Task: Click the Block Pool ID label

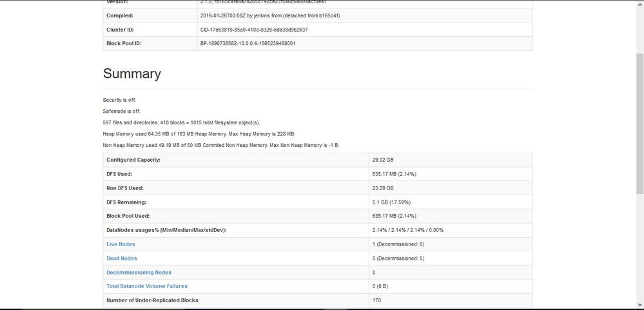Action: [x=124, y=43]
